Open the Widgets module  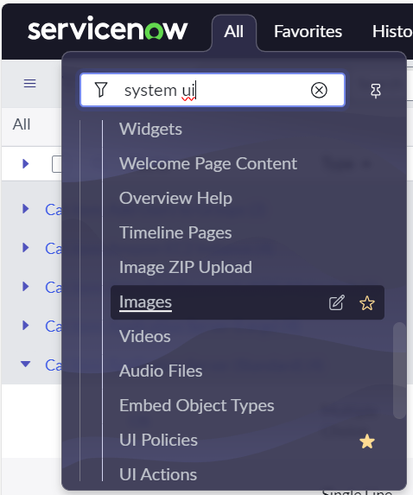(x=151, y=129)
